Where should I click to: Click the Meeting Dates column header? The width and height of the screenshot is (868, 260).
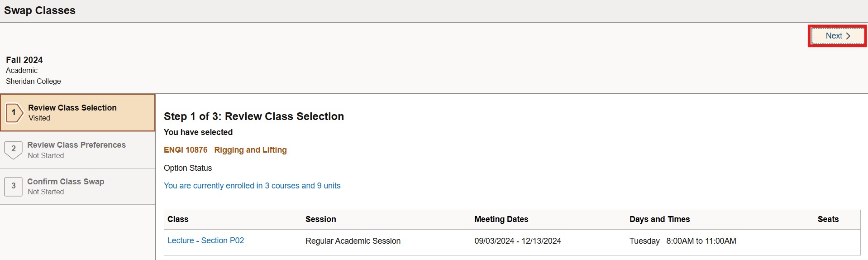[501, 219]
